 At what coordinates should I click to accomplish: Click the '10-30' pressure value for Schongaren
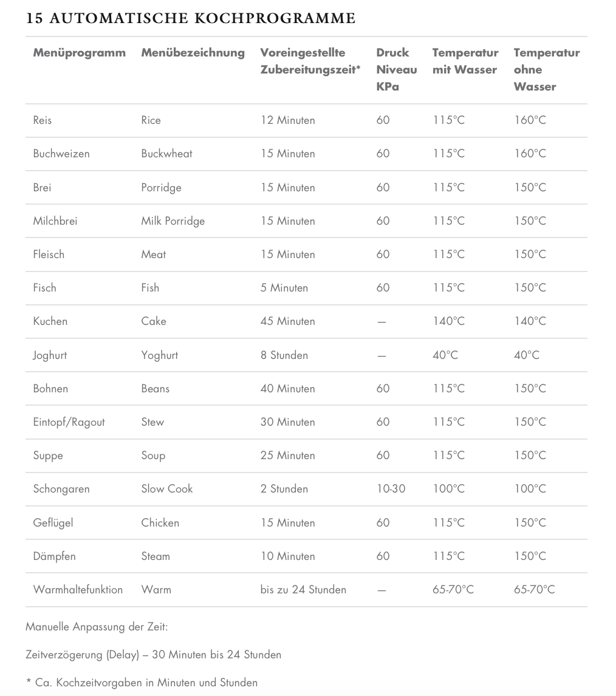coord(391,489)
